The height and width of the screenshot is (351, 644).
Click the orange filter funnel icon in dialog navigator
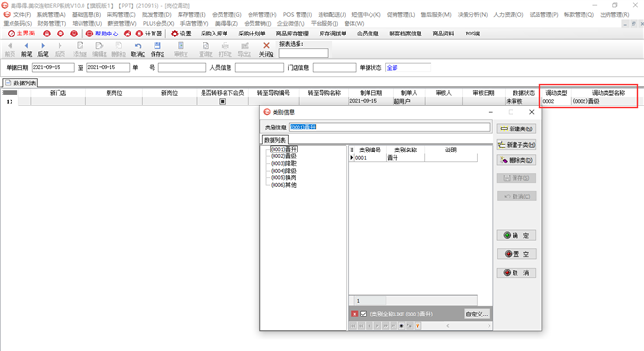tap(417, 326)
